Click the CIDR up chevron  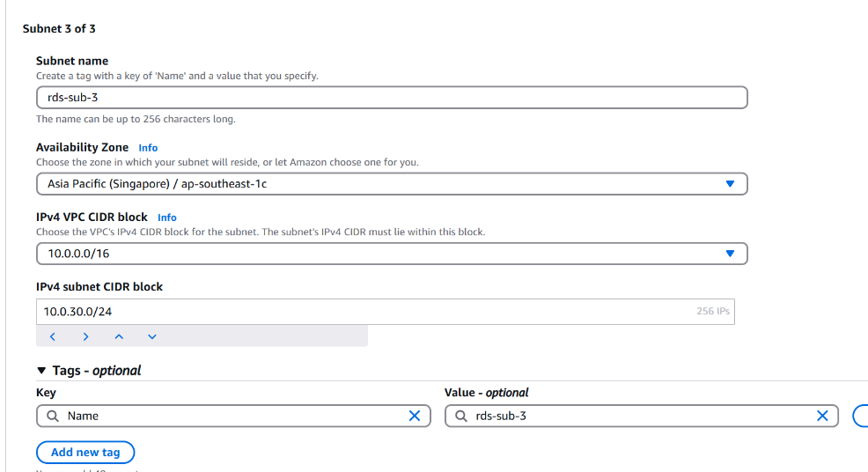click(x=119, y=336)
